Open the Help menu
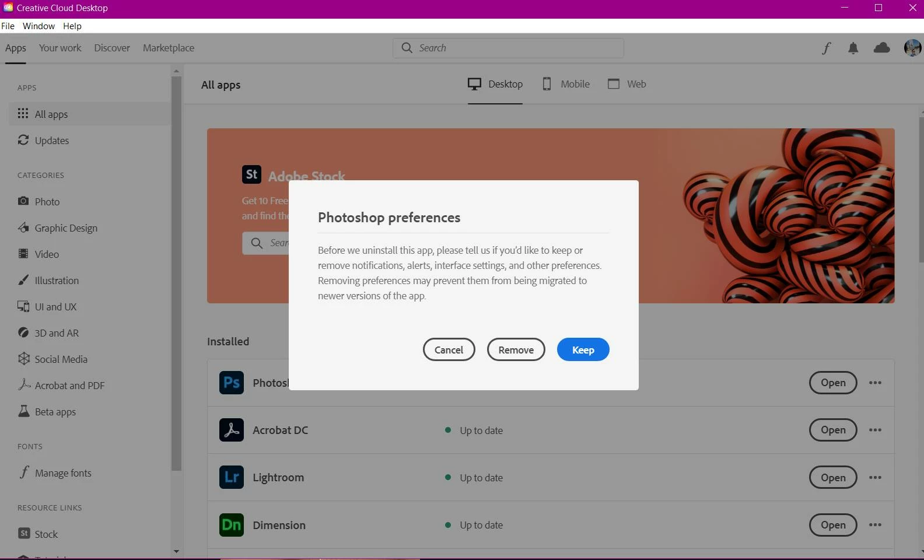 (x=72, y=26)
